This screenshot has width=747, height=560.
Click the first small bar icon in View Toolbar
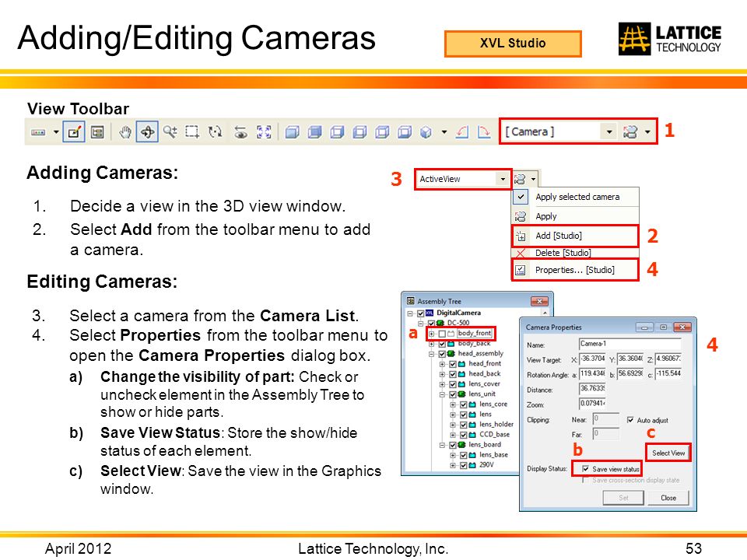point(38,132)
